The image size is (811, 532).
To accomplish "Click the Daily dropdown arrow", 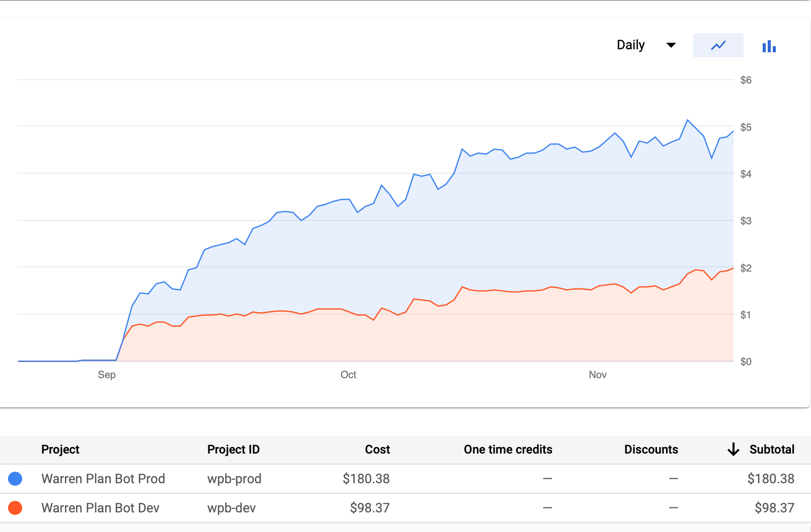I will tap(671, 45).
